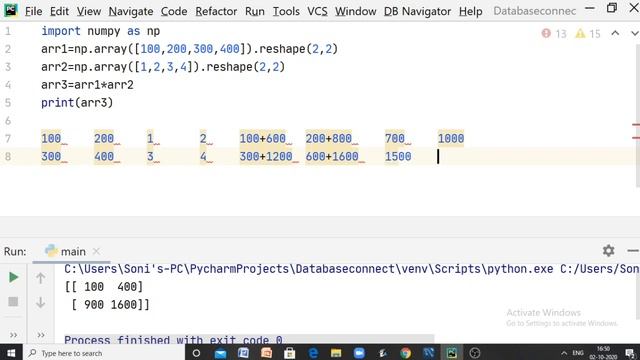Click 'Process finished with exit code 0' text
640x360 pixels.
(173, 340)
